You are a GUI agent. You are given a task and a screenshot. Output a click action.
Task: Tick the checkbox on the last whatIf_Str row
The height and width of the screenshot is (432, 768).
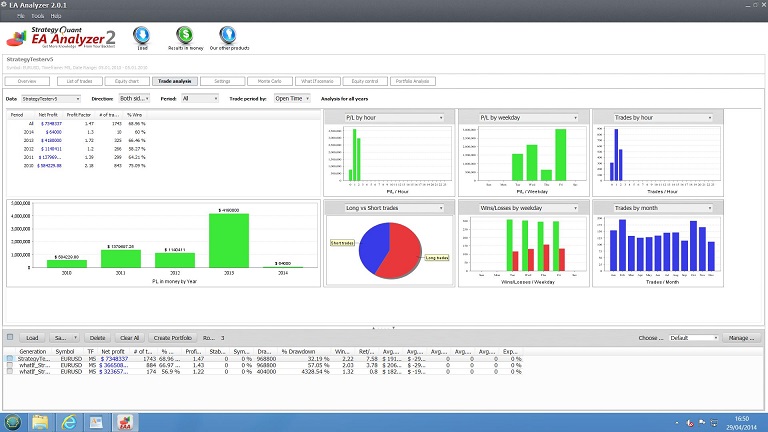point(10,370)
